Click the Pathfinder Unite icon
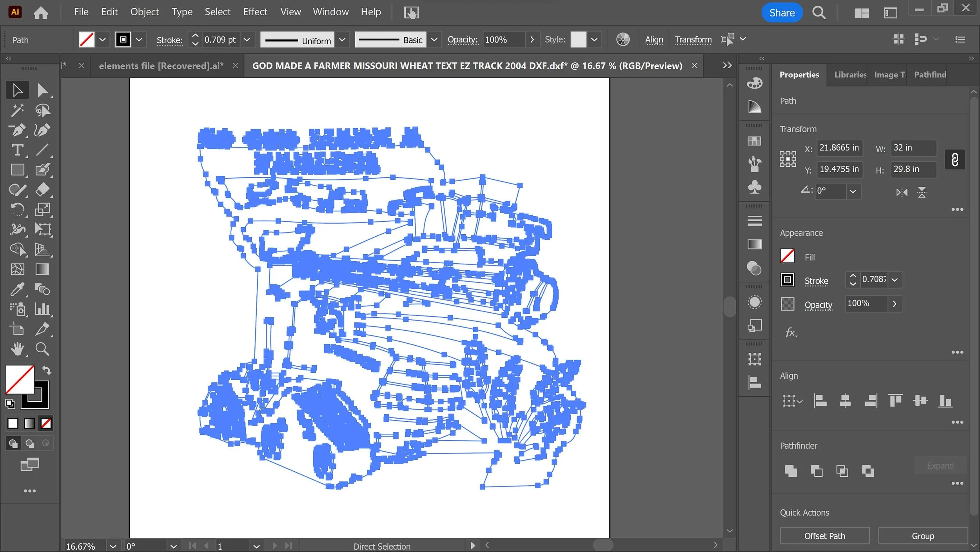This screenshot has width=980, height=552. [791, 471]
